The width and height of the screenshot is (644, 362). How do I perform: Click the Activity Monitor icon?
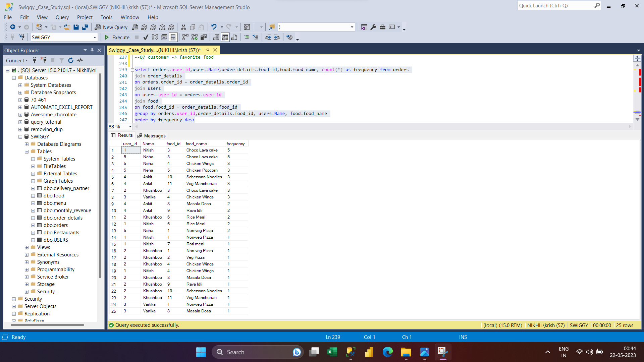tap(247, 27)
